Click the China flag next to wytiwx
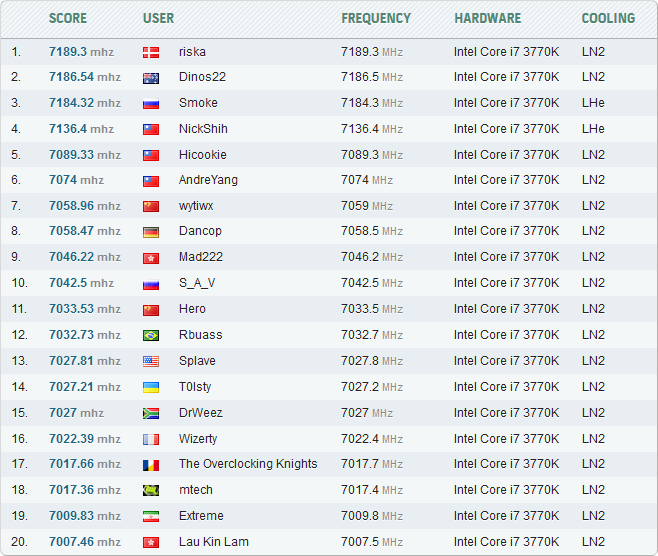 (151, 206)
